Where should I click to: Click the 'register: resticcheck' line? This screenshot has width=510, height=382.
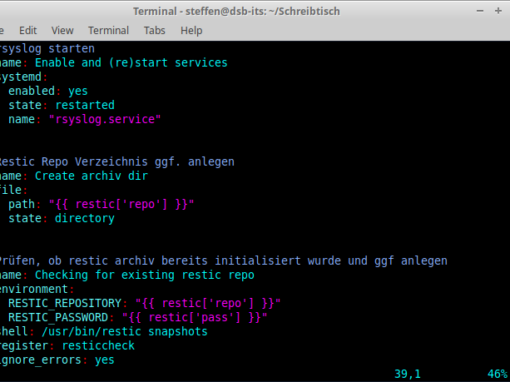[67, 346]
